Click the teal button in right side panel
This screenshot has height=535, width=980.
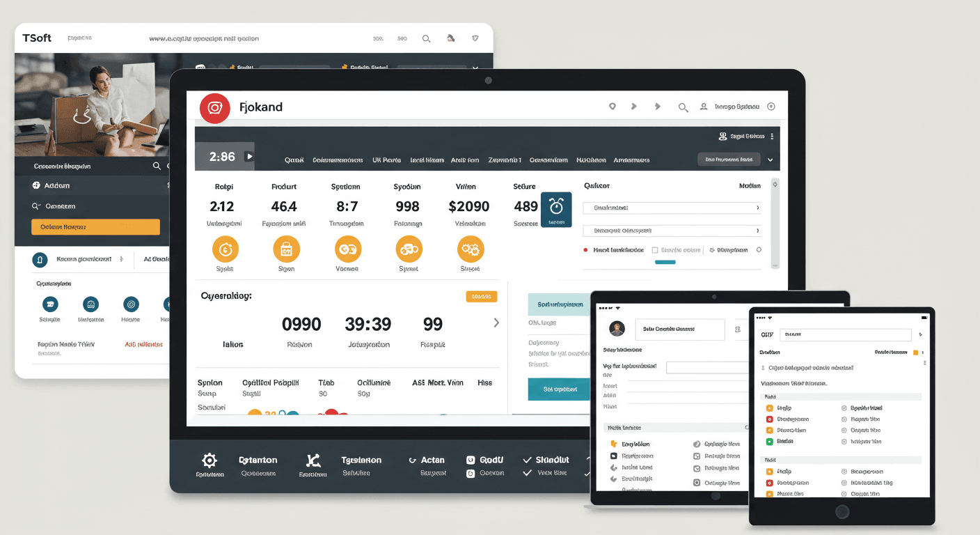pos(559,389)
